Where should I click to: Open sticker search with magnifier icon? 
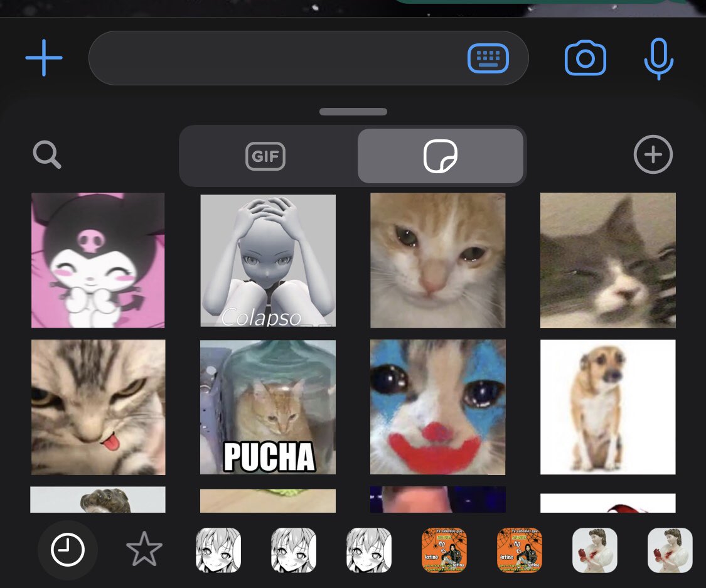pos(47,154)
